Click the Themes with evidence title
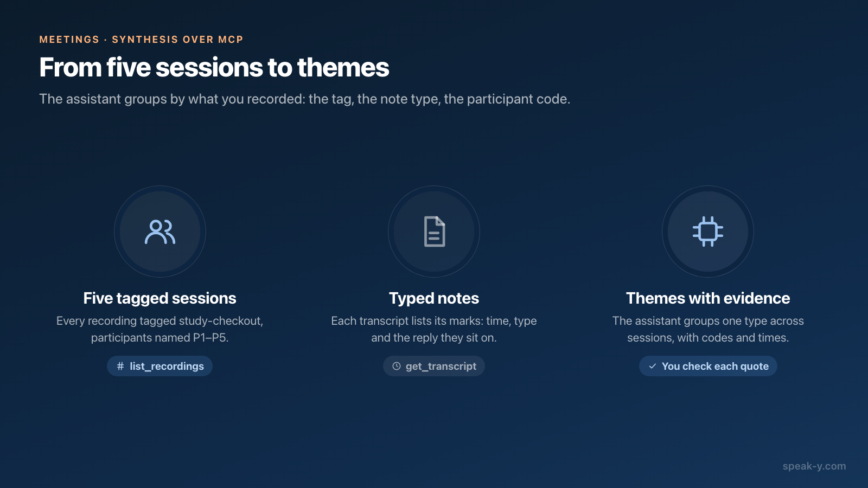Viewport: 868px width, 488px height. click(x=708, y=298)
